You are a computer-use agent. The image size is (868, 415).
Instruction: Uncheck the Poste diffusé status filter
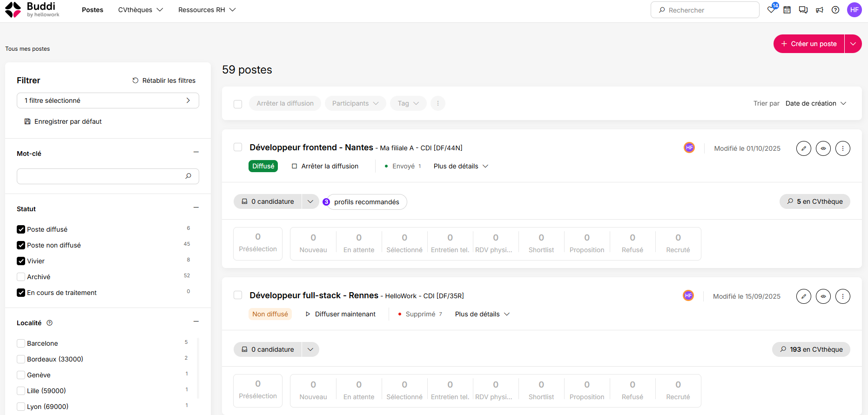(21, 229)
